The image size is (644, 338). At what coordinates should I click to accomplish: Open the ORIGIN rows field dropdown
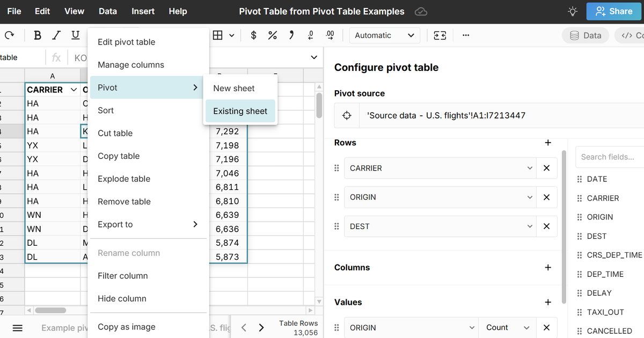point(440,197)
